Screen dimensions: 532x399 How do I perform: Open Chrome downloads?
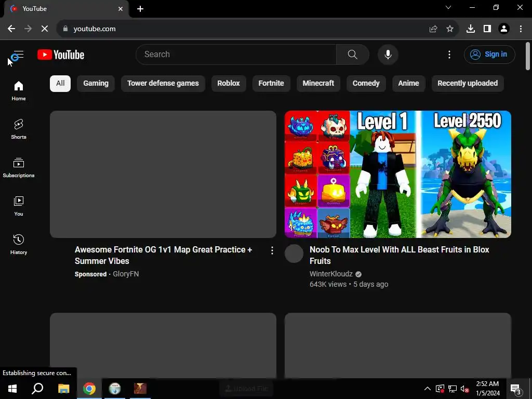(x=471, y=29)
